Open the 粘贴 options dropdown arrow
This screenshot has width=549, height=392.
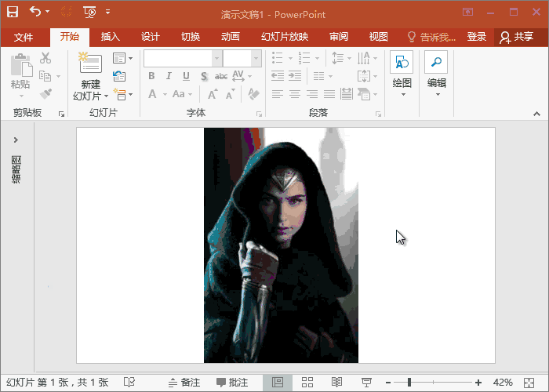click(x=21, y=96)
